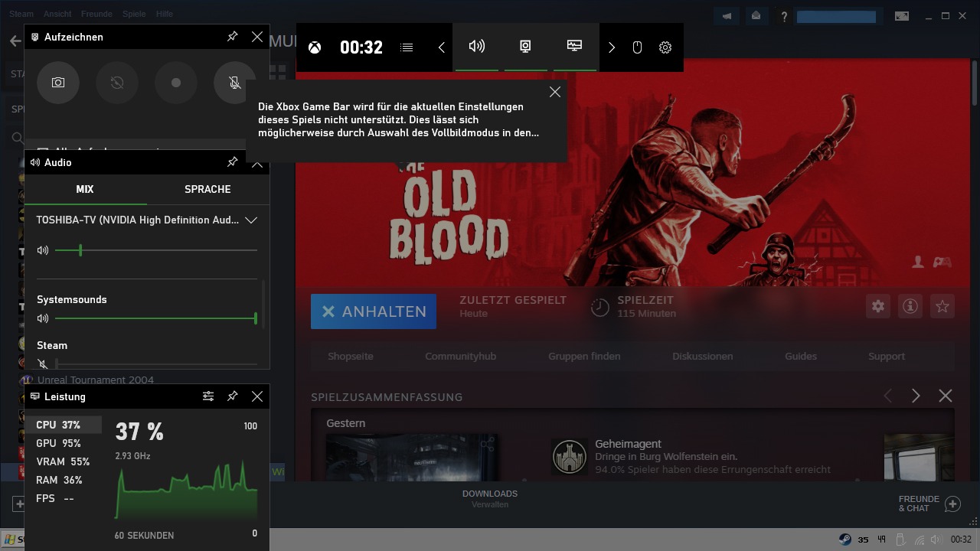980x551 pixels.
Task: Toggle the Capture widget from the Game Bar
Action: pos(525,47)
